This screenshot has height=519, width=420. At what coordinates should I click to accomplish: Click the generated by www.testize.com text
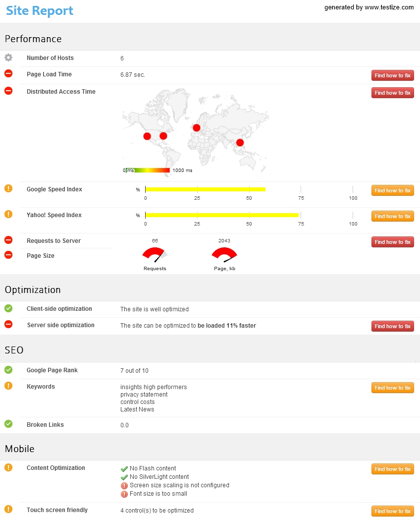click(x=368, y=7)
